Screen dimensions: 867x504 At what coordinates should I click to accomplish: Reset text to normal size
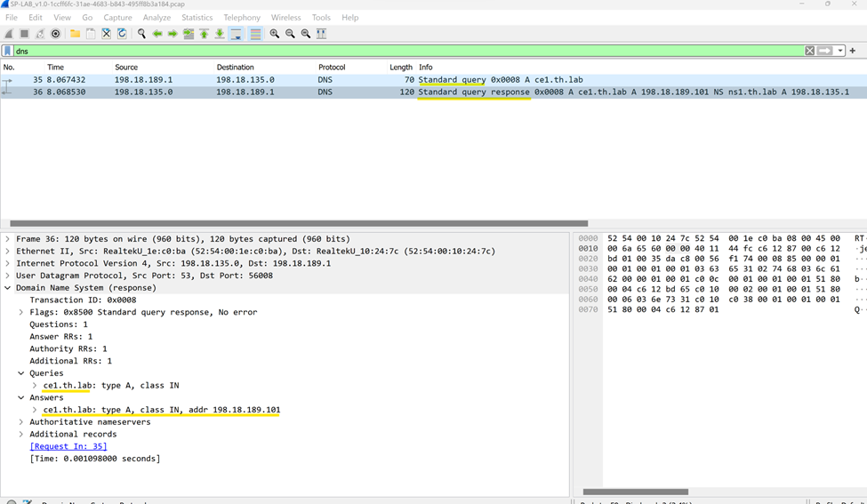[x=305, y=34]
